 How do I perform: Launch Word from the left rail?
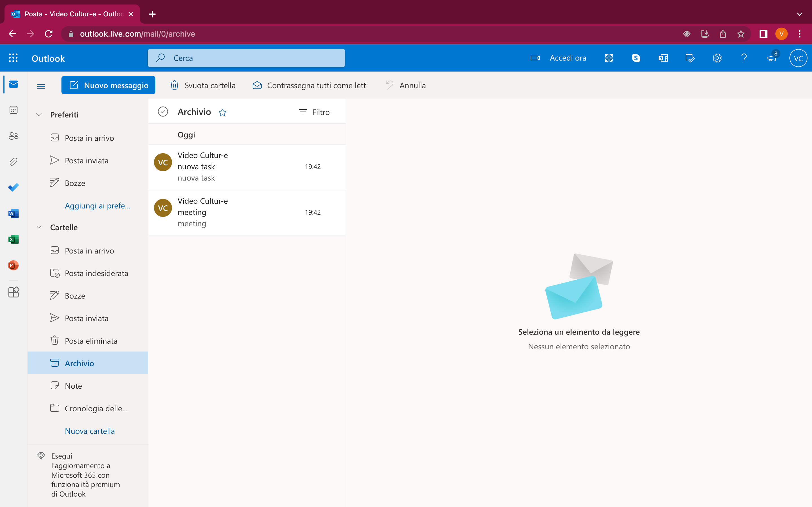13,213
